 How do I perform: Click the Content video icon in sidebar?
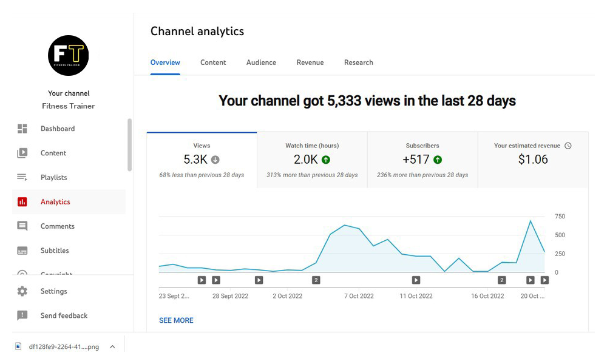[22, 153]
